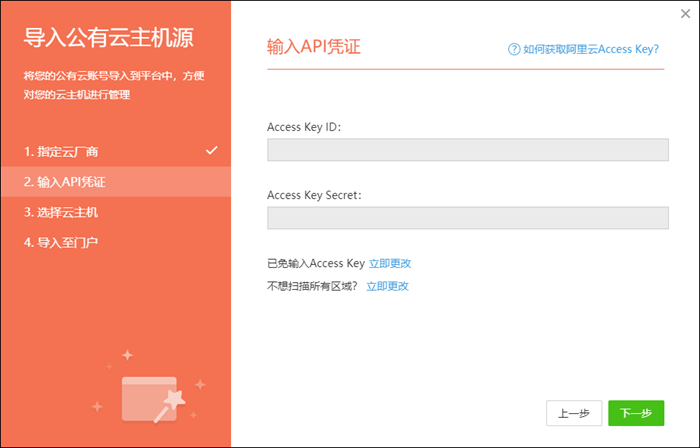Click 立即更改 next to 已免输入Access Key

(x=390, y=263)
